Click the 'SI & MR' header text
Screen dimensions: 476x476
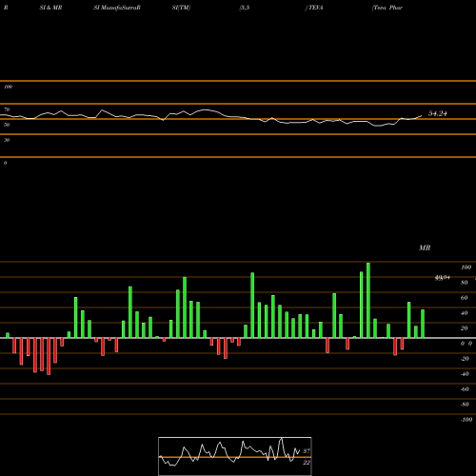pos(50,8)
